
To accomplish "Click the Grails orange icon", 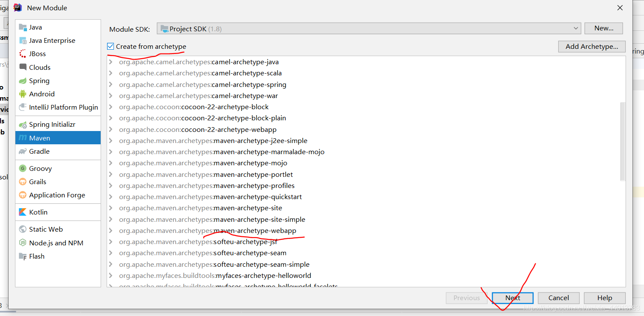I will click(23, 182).
